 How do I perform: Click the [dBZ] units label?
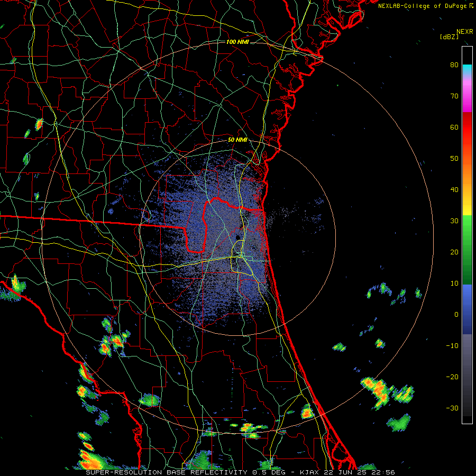[x=449, y=37]
